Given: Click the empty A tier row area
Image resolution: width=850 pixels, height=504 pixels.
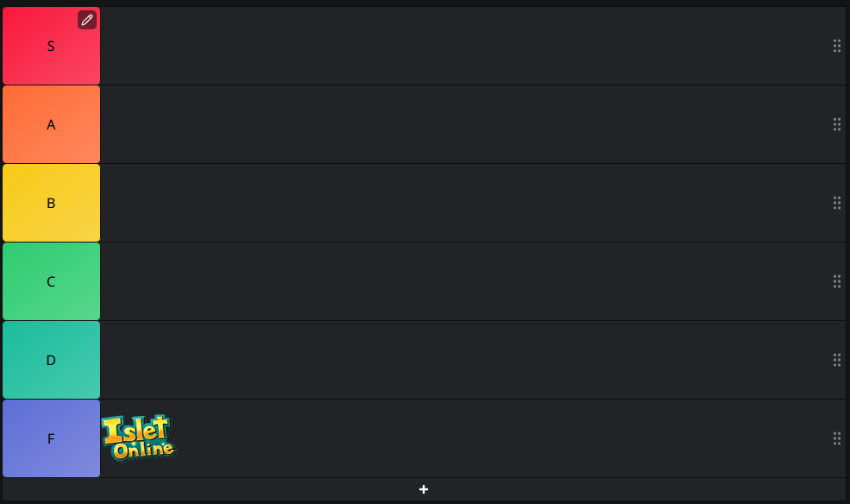Looking at the screenshot, I should [465, 124].
